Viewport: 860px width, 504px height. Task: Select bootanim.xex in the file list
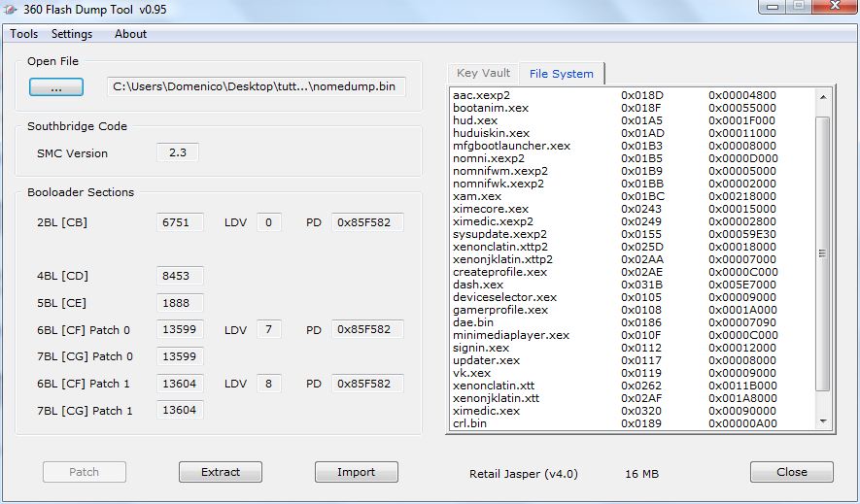click(x=491, y=108)
